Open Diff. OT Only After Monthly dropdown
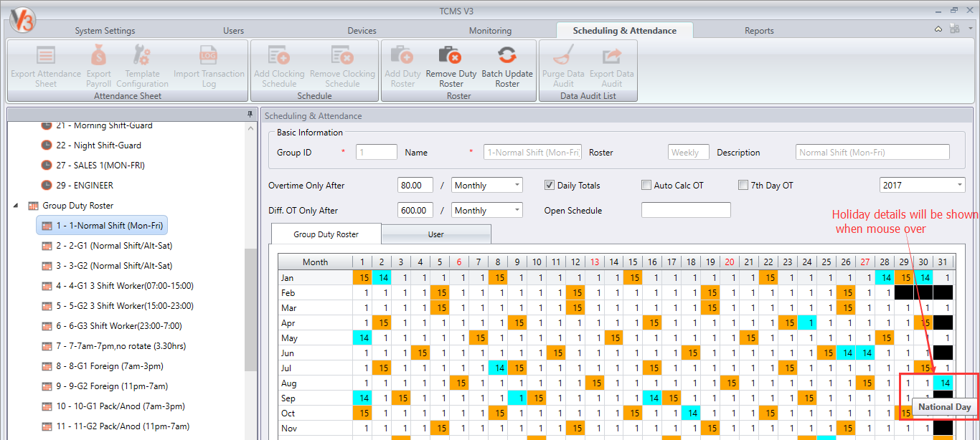Viewport: 980px width, 440px height. click(487, 210)
